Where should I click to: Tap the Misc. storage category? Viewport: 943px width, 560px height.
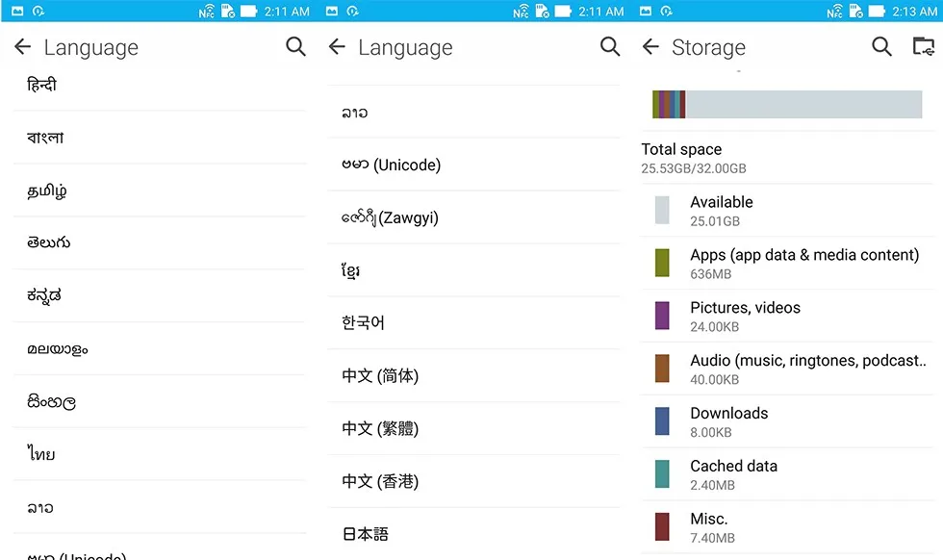[x=712, y=527]
